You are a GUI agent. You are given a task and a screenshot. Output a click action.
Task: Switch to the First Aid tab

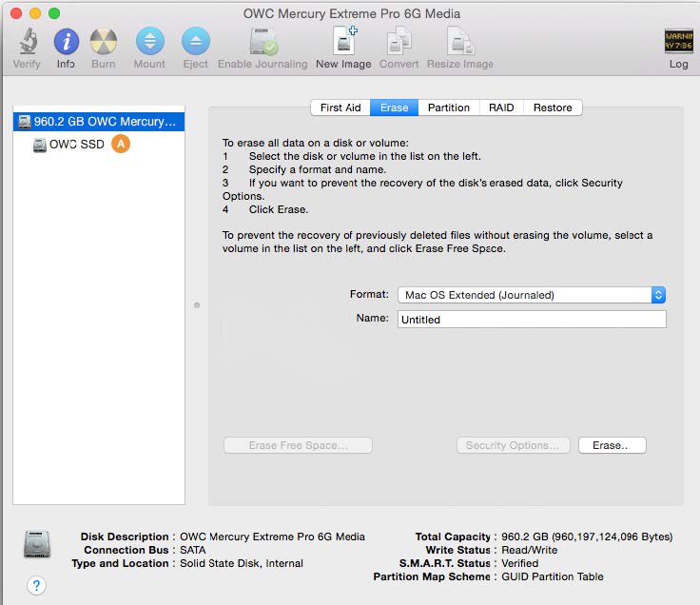[x=340, y=107]
